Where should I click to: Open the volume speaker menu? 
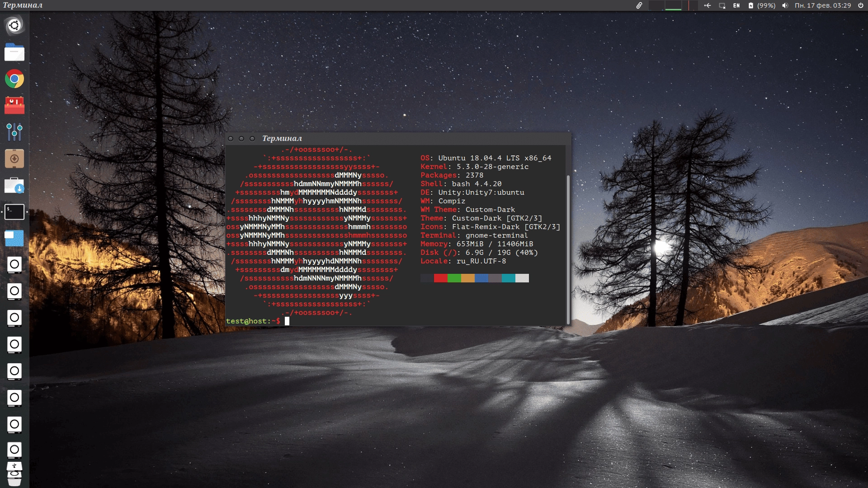click(x=785, y=5)
